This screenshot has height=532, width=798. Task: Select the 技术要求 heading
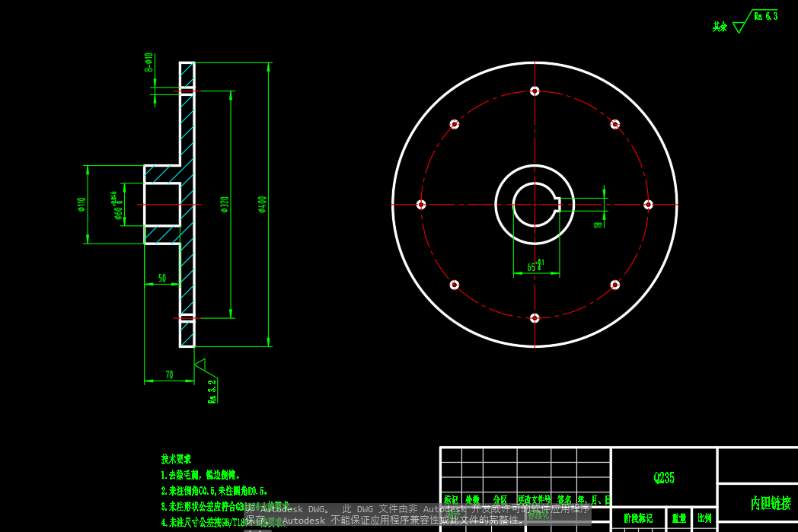coord(176,459)
